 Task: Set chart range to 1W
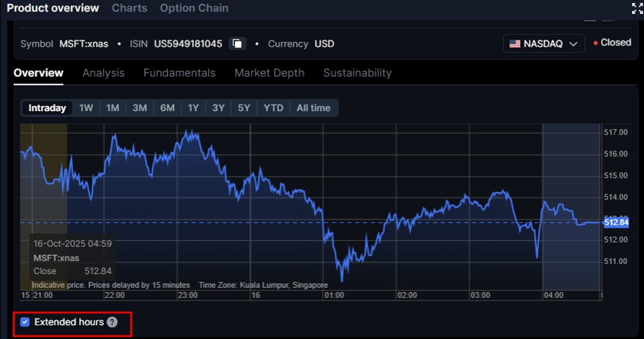[x=86, y=108]
